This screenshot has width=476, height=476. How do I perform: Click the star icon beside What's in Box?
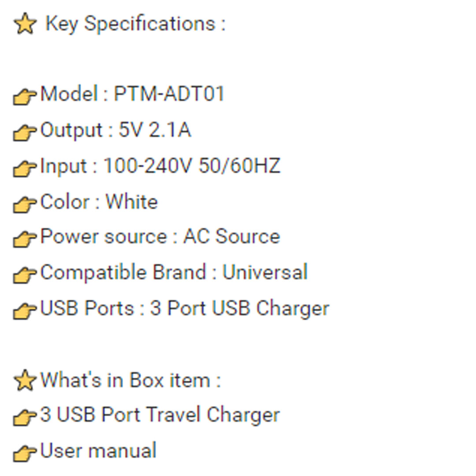point(25,380)
